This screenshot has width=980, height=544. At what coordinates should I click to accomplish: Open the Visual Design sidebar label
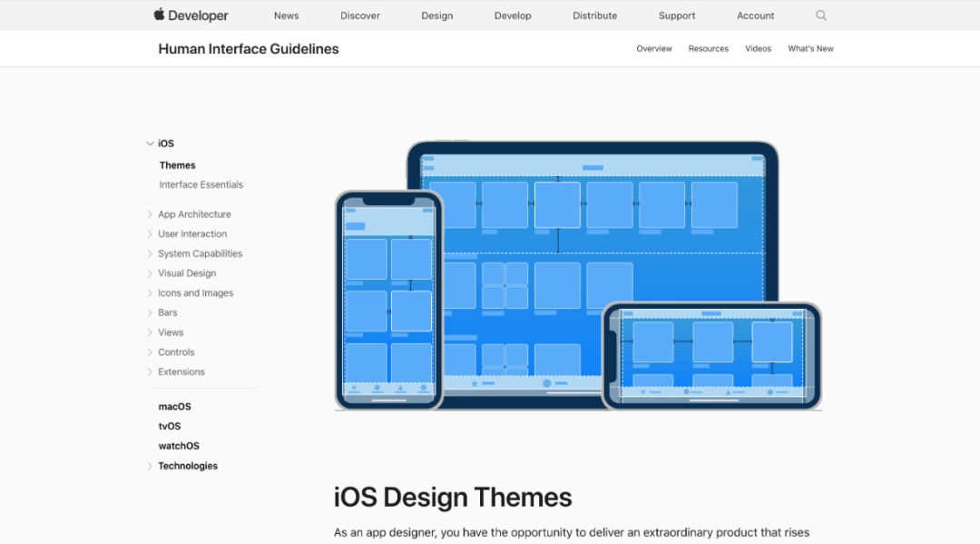tap(187, 273)
